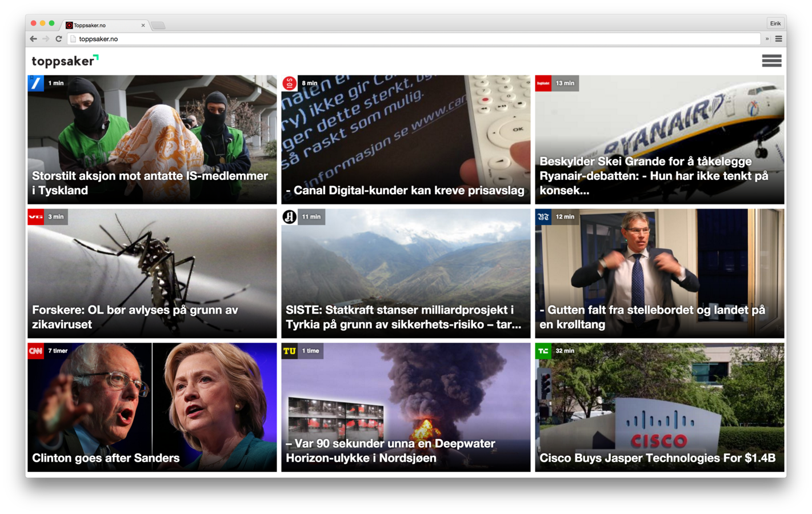Open 'Beskylder Skei Grande' Ryanair headline
Viewport: 812px width, 514px height.
click(x=654, y=176)
